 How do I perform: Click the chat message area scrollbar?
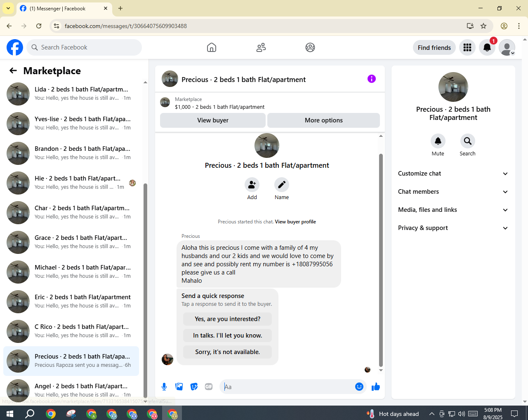coord(381,260)
